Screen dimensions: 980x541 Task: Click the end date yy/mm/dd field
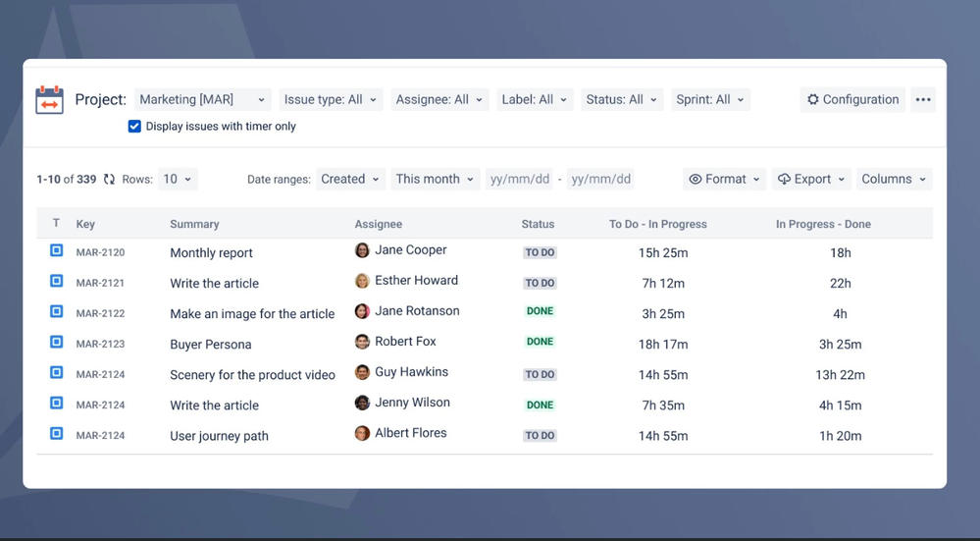pyautogui.click(x=600, y=180)
